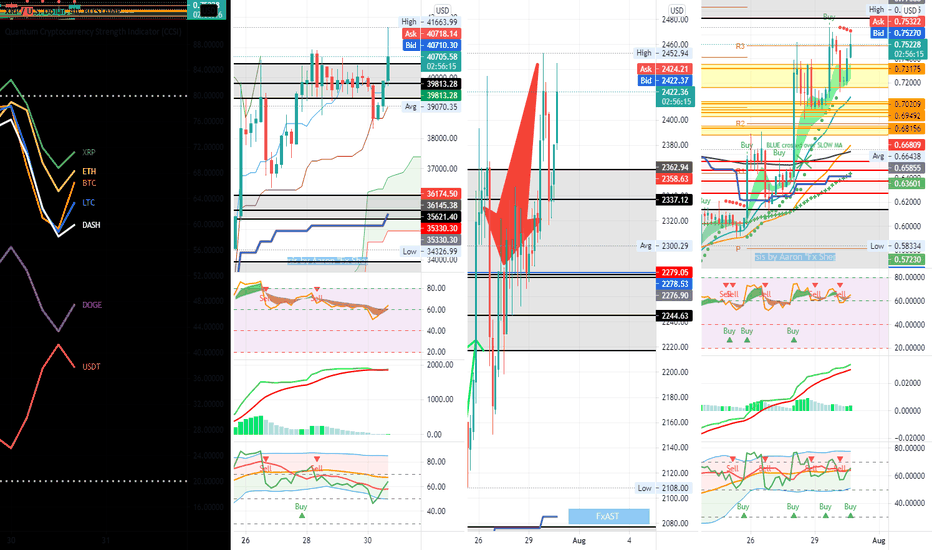Click the Buy label above XRP chart high

829,17
